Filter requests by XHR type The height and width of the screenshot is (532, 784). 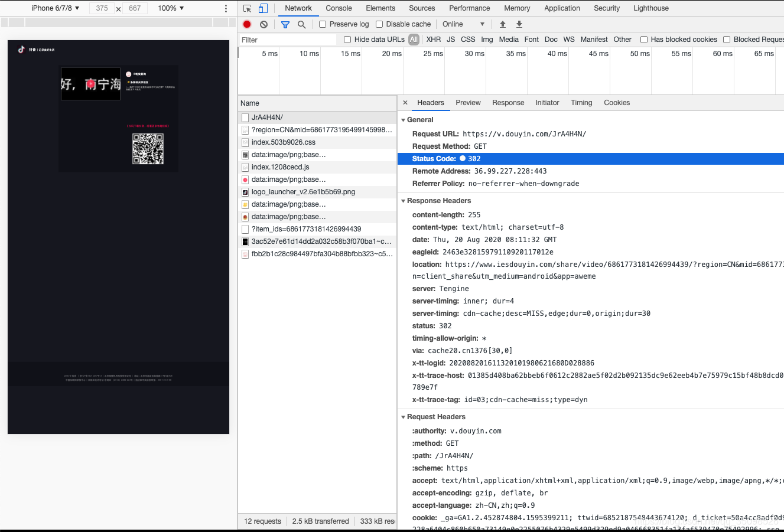[434, 40]
